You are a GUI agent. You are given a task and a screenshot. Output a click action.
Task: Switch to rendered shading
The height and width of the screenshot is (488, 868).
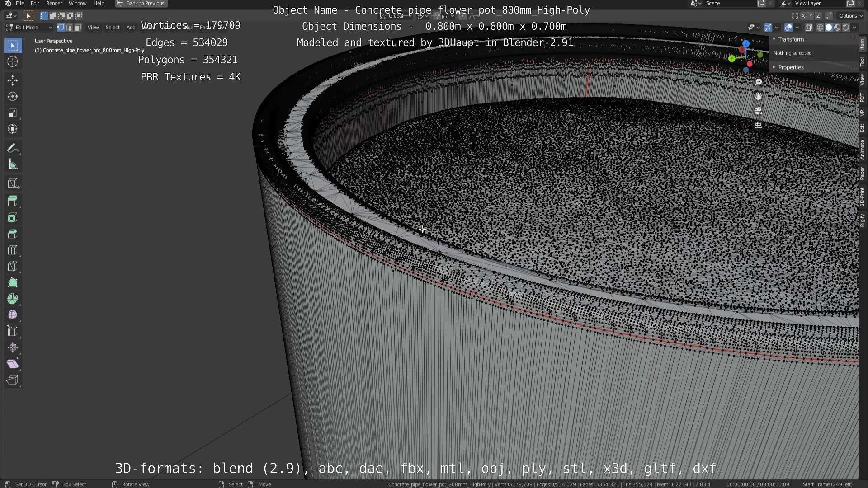tap(846, 28)
